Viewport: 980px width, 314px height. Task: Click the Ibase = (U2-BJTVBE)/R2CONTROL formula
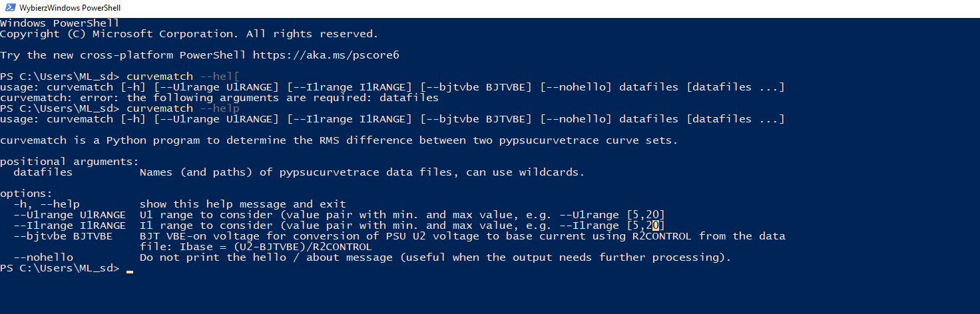coord(256,247)
